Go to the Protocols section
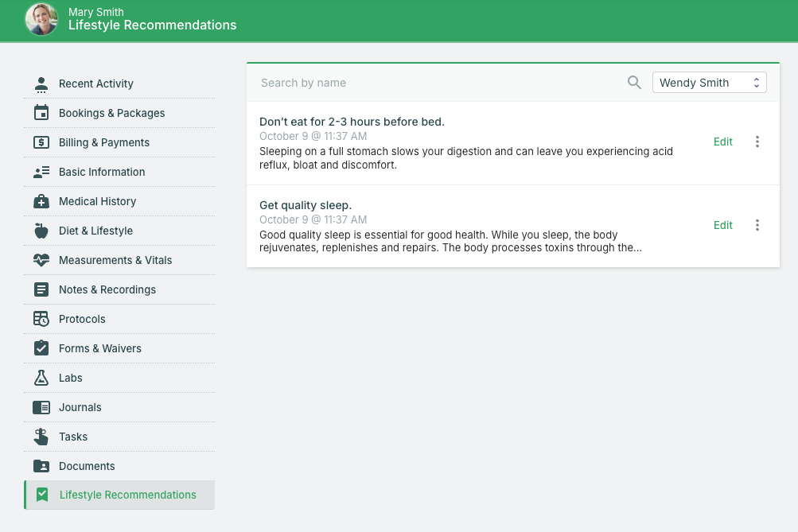Viewport: 798px width, 532px height. pyautogui.click(x=82, y=319)
